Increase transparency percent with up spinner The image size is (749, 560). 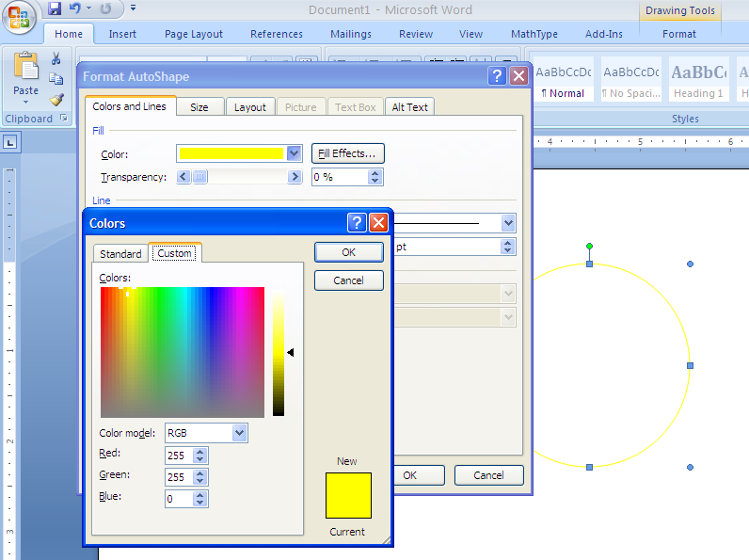pos(375,173)
